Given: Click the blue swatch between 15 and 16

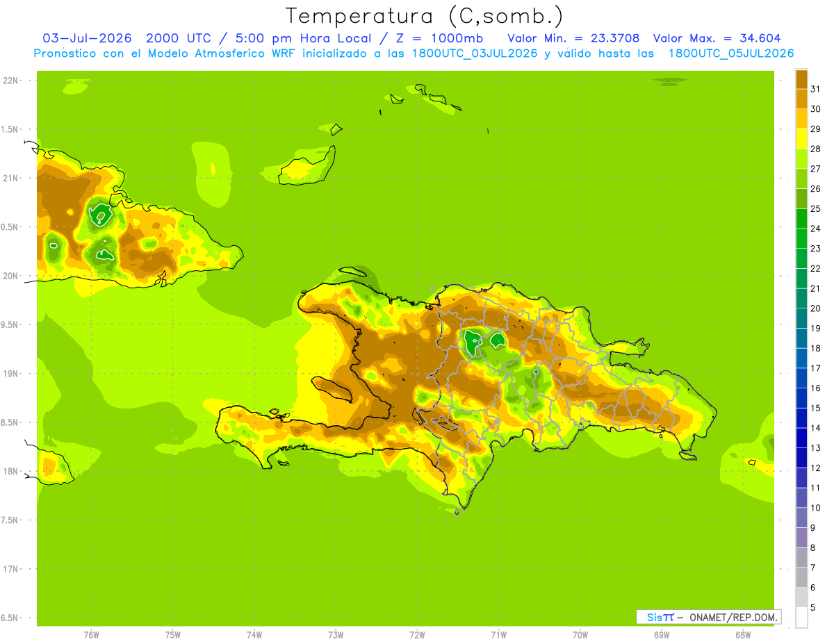Looking at the screenshot, I should click(801, 398).
